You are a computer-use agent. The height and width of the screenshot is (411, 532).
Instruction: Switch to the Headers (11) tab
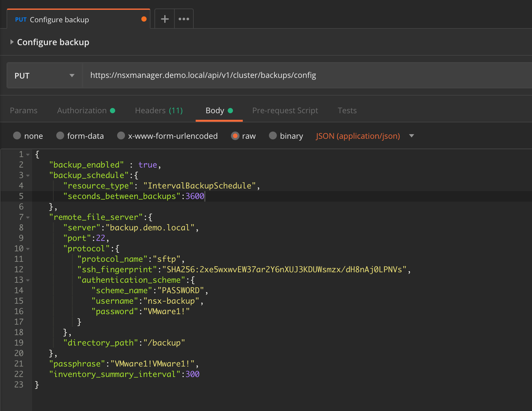pos(159,111)
